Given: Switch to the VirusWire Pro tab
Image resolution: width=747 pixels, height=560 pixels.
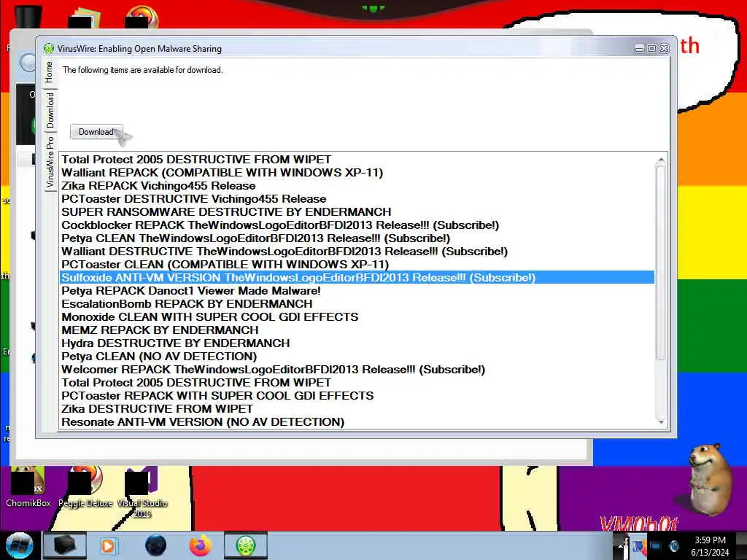Looking at the screenshot, I should tap(50, 162).
